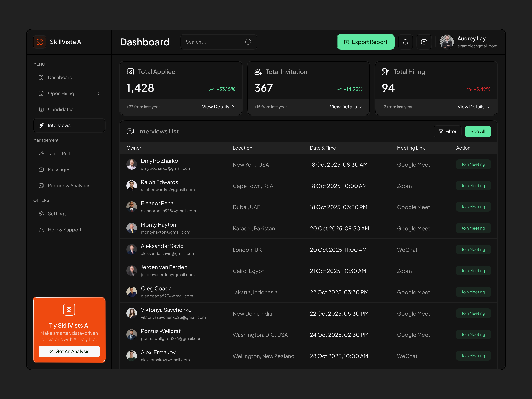Go to Reports & Analytics
532x399 pixels.
pyautogui.click(x=69, y=185)
